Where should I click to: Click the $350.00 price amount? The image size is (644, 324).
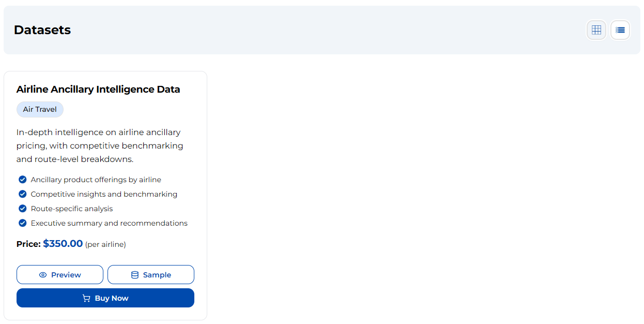tap(63, 243)
